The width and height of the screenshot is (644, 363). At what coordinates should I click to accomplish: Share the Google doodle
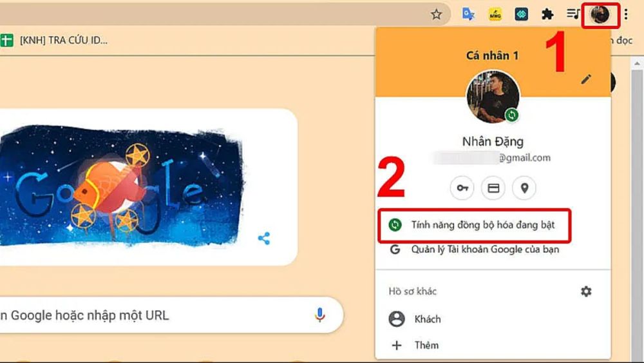click(264, 239)
